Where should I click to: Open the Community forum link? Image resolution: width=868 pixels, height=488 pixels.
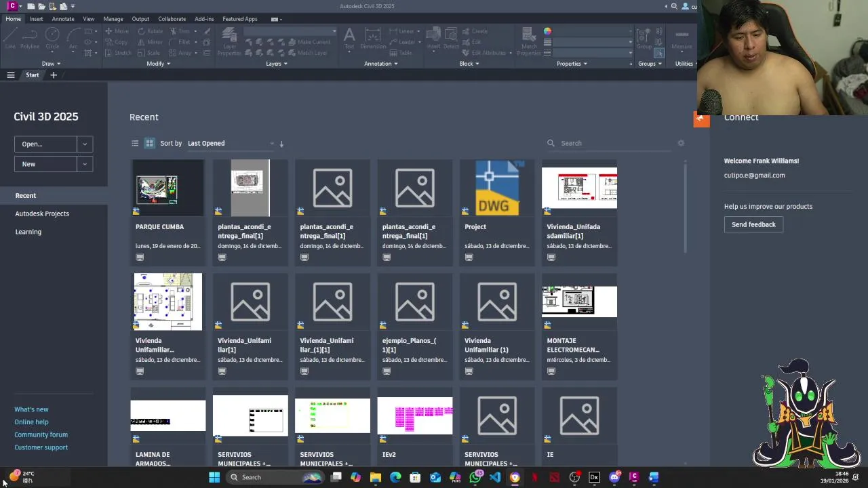click(x=41, y=434)
